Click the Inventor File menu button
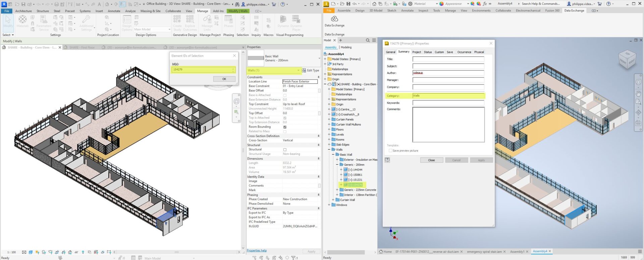 coord(329,11)
